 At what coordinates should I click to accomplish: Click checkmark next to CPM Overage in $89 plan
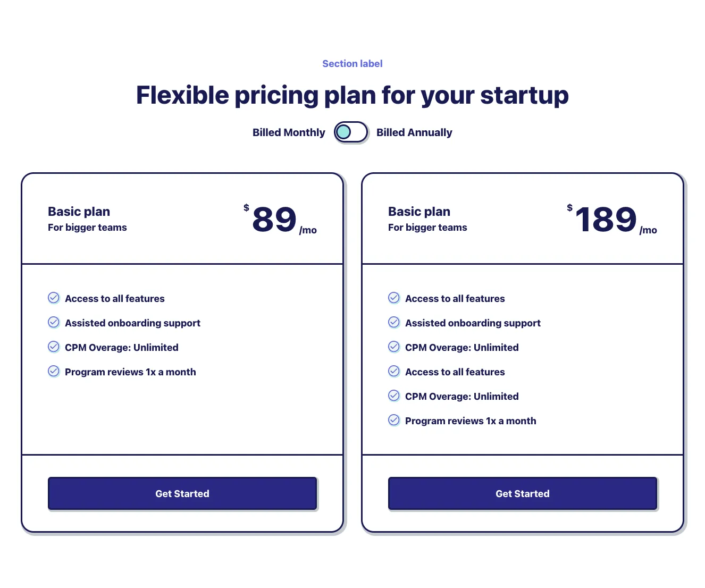(54, 347)
